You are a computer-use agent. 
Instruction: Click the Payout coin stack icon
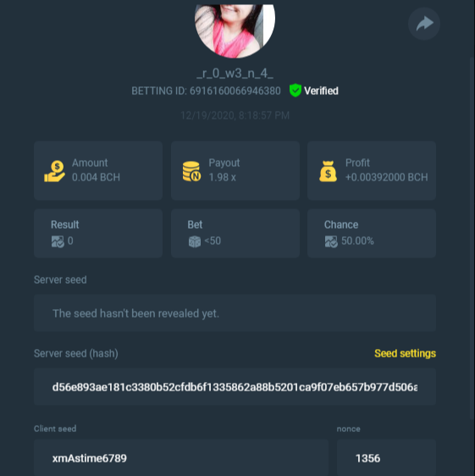(x=191, y=171)
